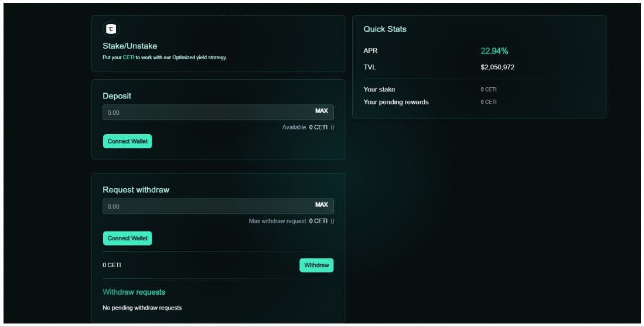
Task: Open the CETI link in the description
Action: coord(128,57)
